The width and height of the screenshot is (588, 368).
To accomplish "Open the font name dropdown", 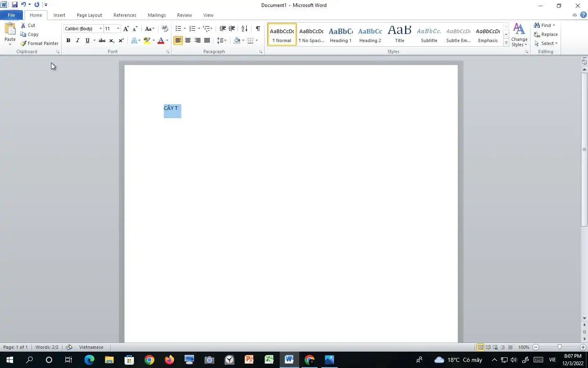I will tap(100, 29).
